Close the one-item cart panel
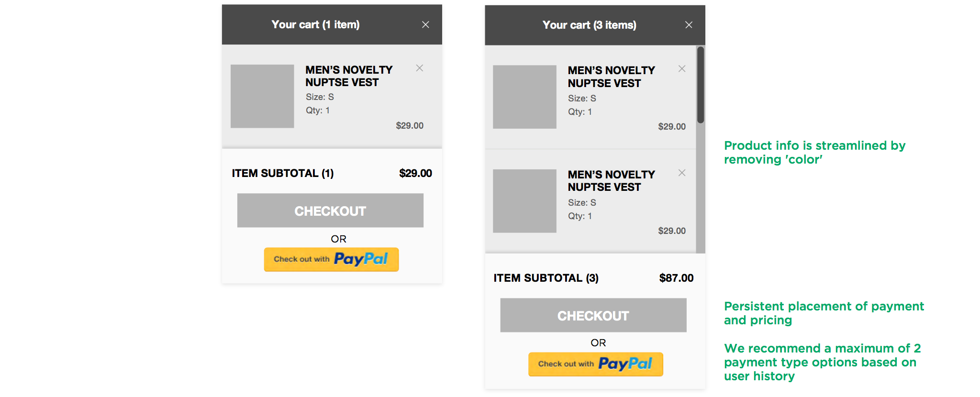 coord(425,24)
